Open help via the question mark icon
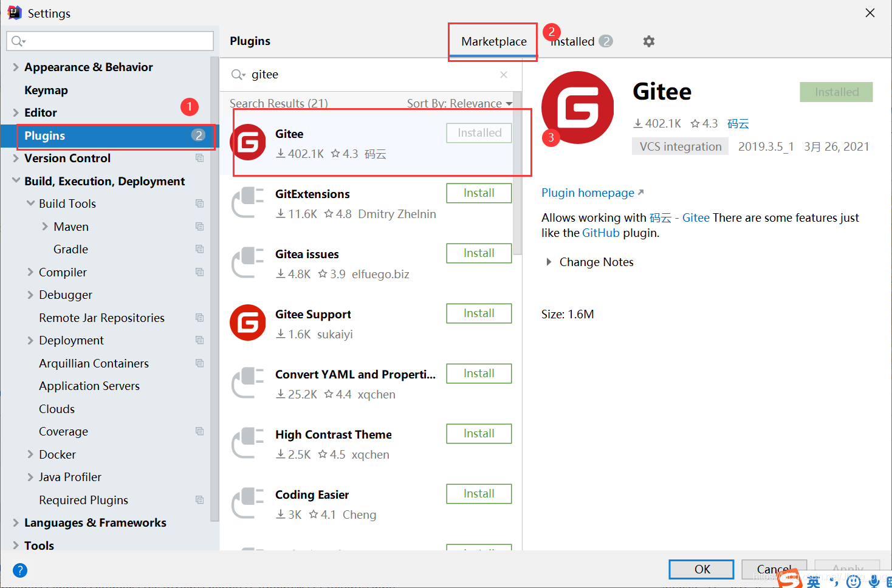 [x=20, y=570]
